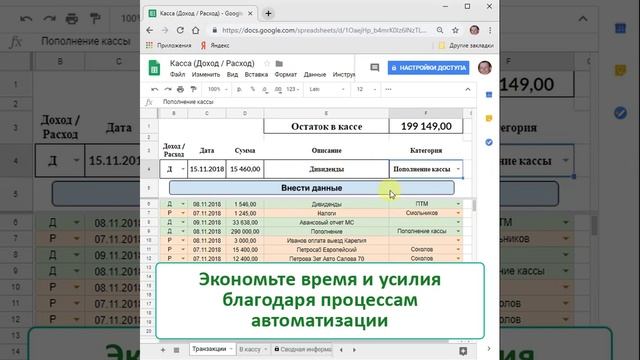Viewport: 640px width, 360px height.
Task: Open the all sheets list icon
Action: pyautogui.click(x=176, y=350)
